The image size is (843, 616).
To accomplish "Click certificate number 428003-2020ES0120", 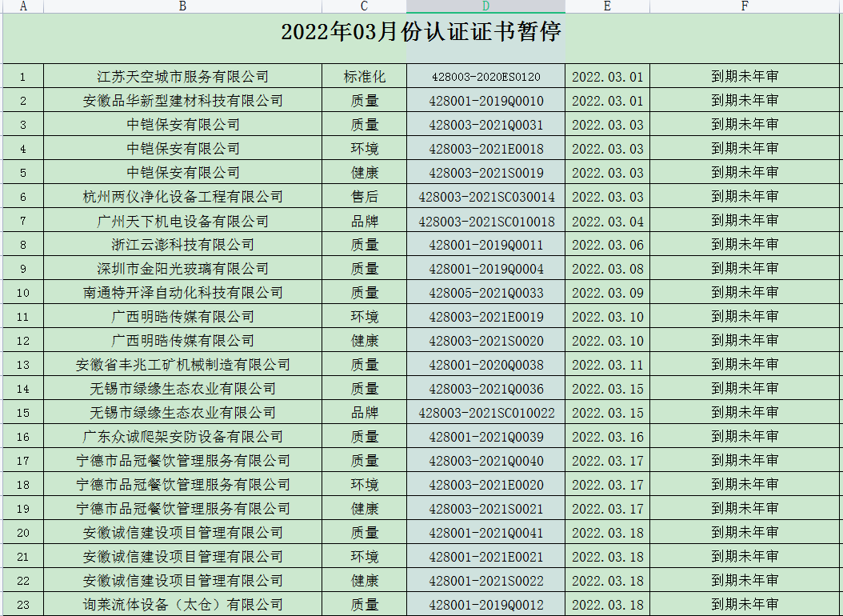I will [x=485, y=77].
